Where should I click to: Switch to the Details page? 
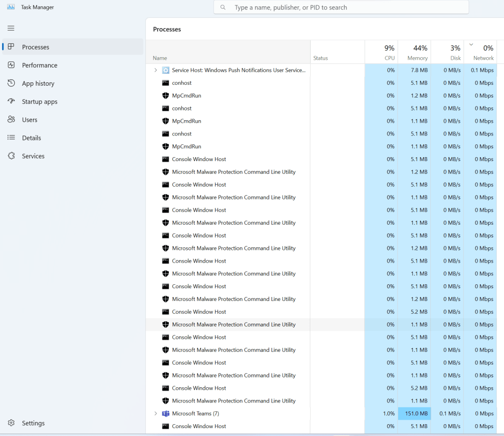pyautogui.click(x=31, y=138)
